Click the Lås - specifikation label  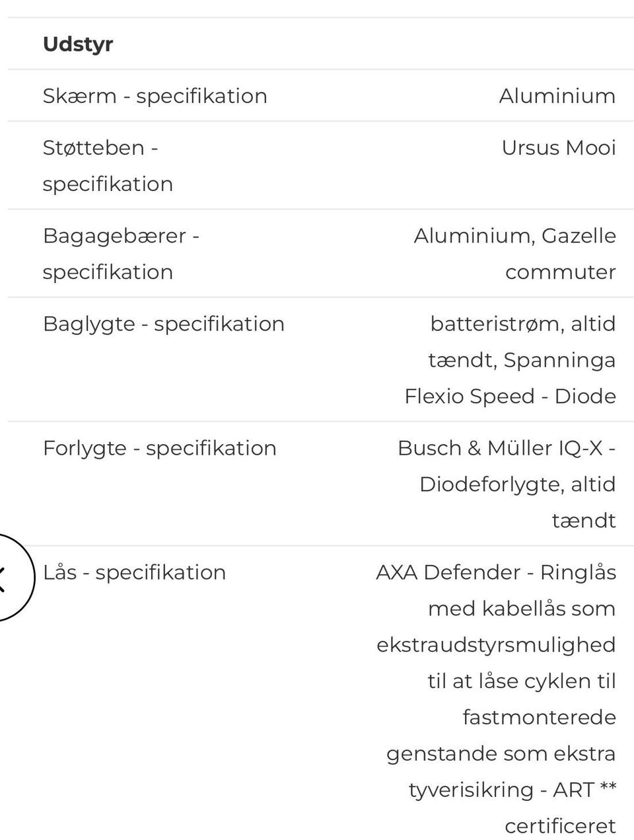coord(134,572)
